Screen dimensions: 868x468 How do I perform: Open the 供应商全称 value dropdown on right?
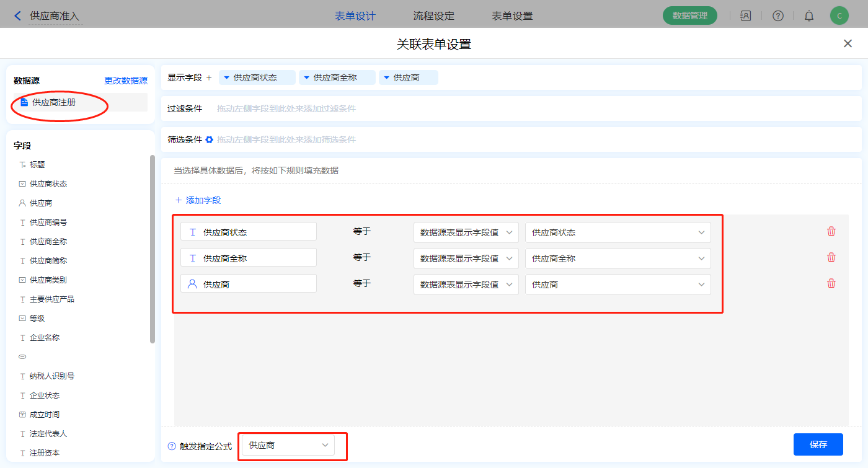[x=618, y=258]
